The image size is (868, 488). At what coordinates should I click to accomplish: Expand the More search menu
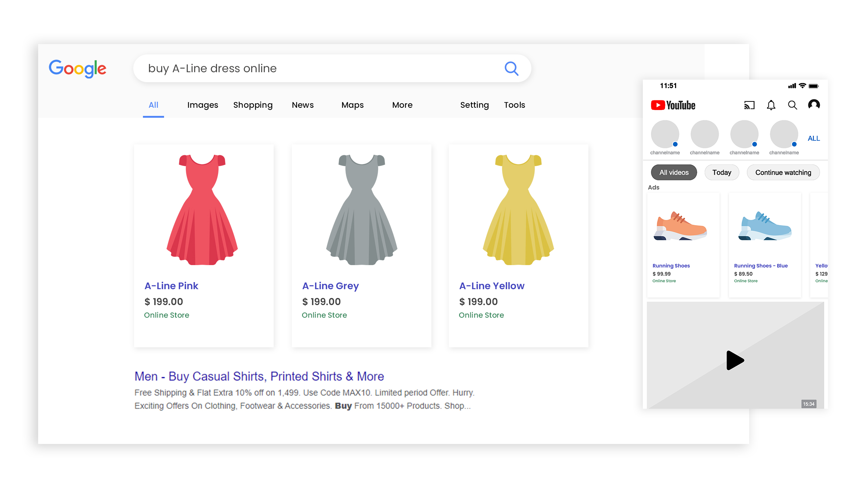(402, 105)
